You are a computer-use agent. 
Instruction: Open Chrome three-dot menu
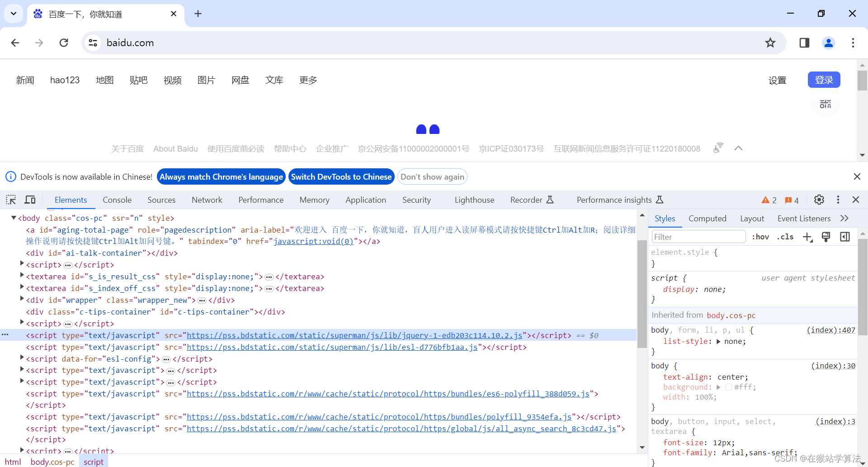click(x=853, y=43)
